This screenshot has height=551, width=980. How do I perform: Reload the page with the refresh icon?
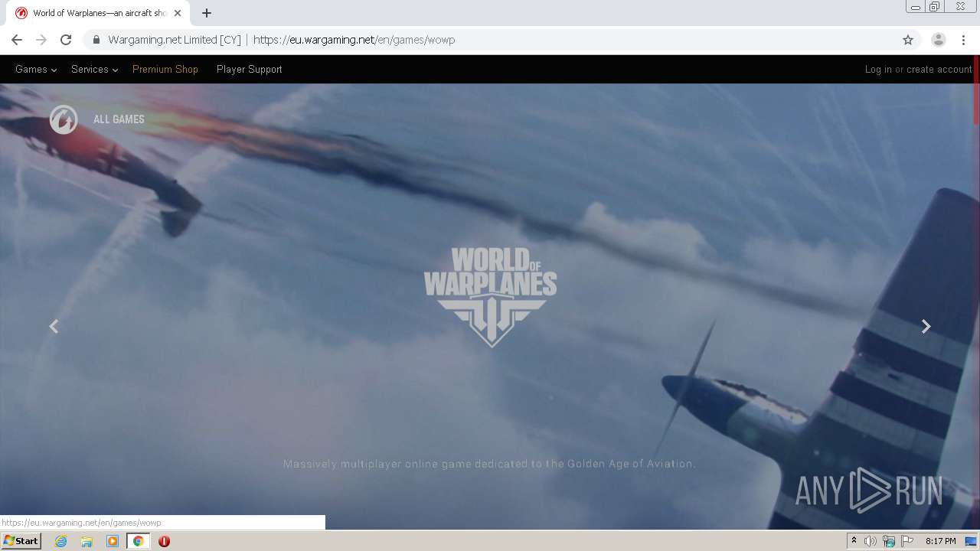[x=66, y=40]
